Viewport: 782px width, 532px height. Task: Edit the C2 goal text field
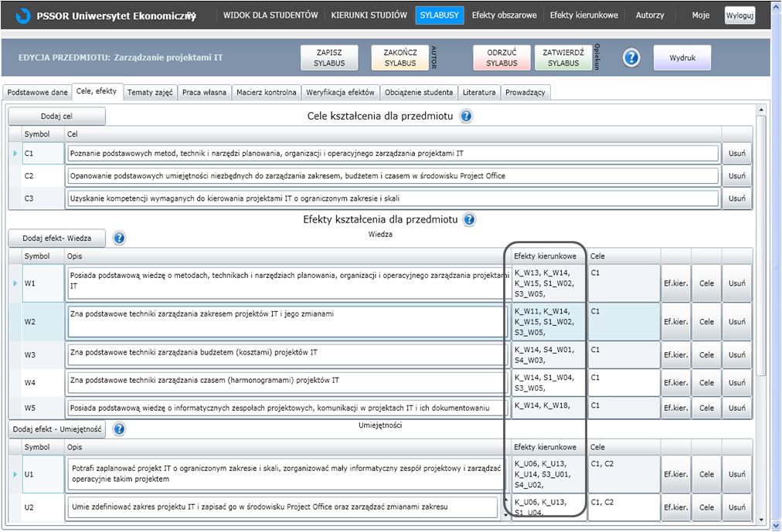[x=393, y=176]
